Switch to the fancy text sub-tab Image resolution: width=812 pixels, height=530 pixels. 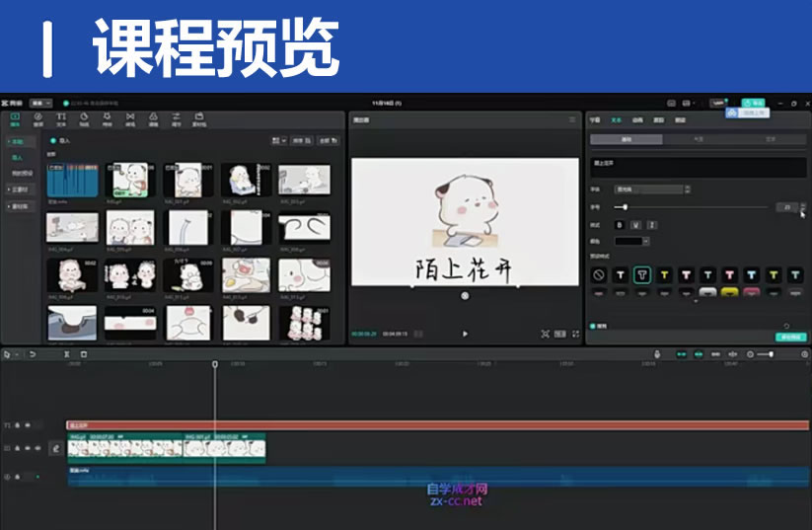coord(771,139)
